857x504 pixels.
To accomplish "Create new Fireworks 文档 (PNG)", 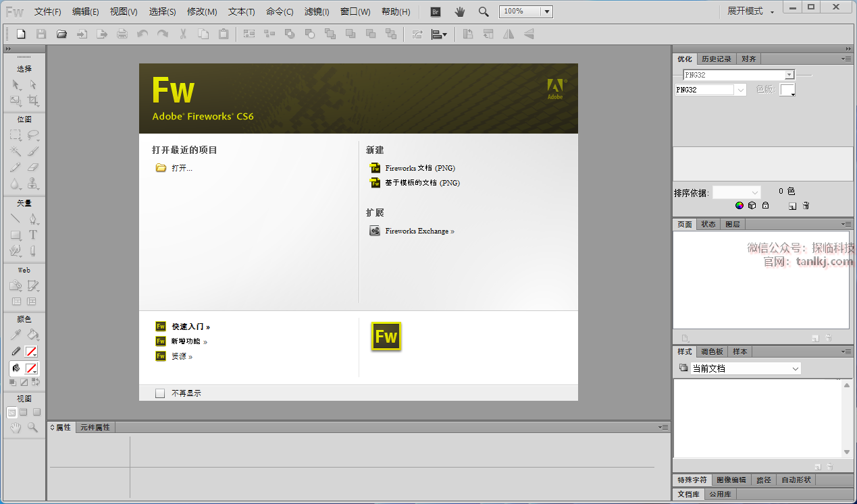I will pos(419,168).
